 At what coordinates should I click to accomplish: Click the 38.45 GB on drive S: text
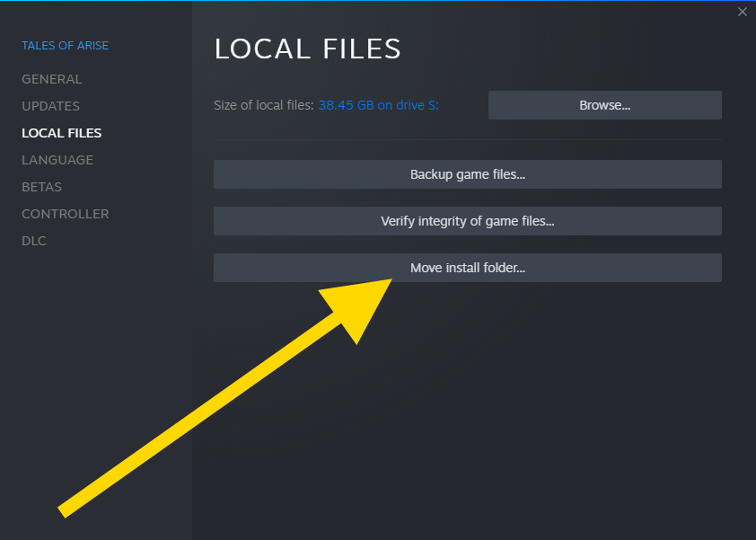[378, 105]
